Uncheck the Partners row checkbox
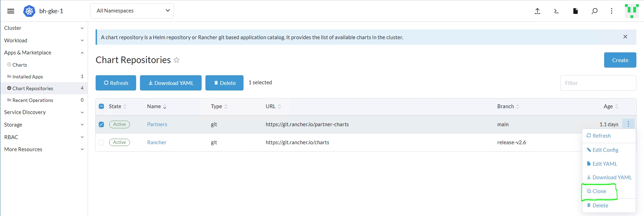Screen dimensions: 644x216 (x=102, y=124)
